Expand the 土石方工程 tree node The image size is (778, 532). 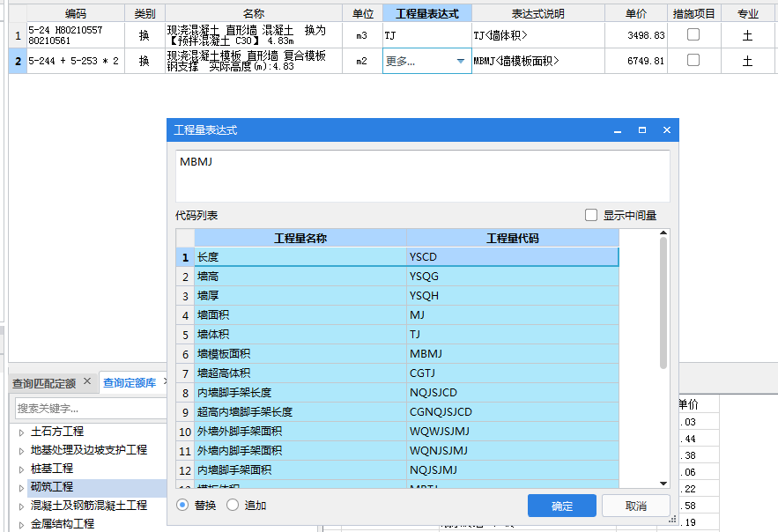[21, 432]
